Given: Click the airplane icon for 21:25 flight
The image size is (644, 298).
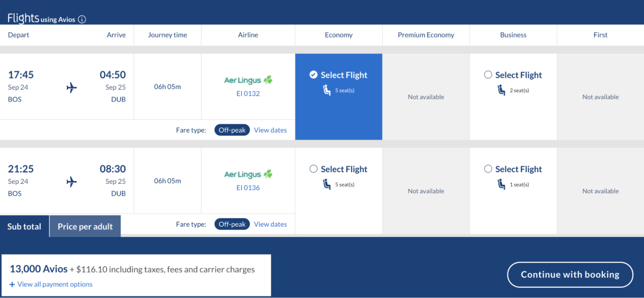Looking at the screenshot, I should coord(72,182).
